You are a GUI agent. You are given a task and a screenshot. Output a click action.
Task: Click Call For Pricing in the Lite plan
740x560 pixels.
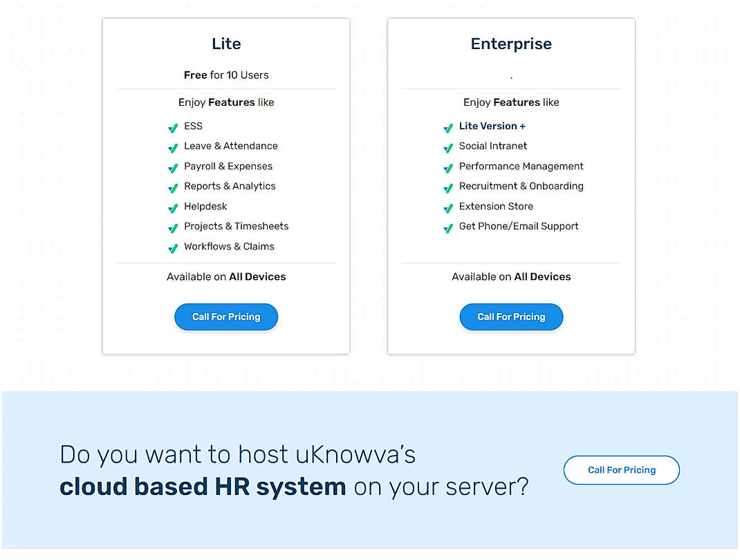tap(226, 317)
